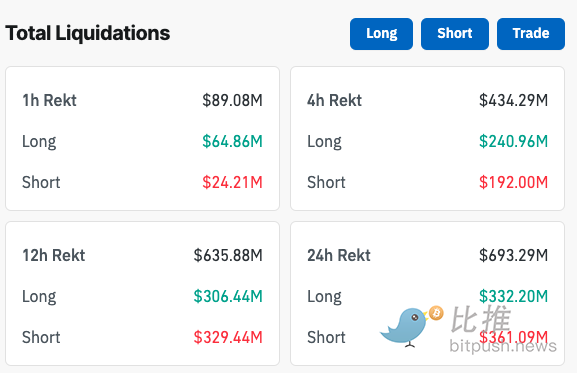Click the blue Short button
This screenshot has width=577, height=373.
click(x=455, y=34)
